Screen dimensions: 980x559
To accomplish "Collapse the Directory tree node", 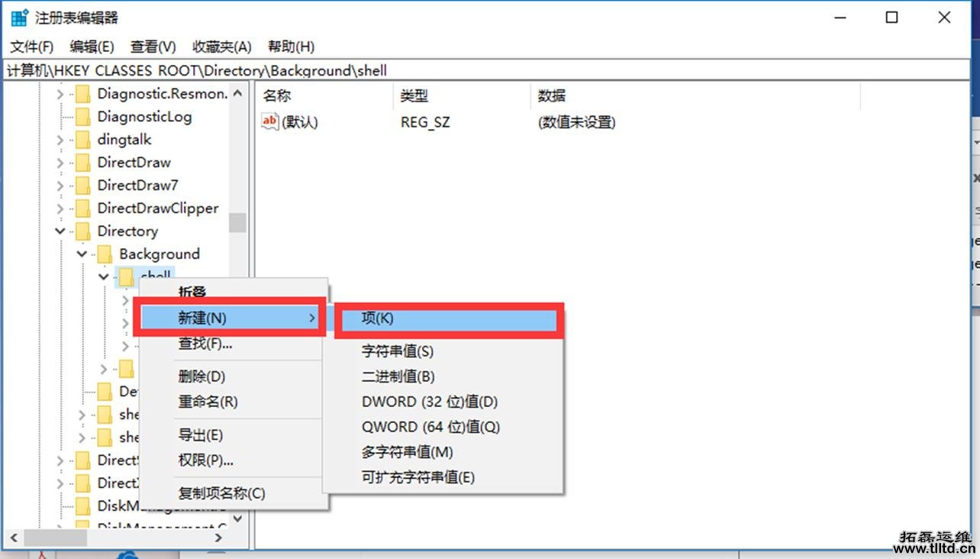I will pos(60,231).
